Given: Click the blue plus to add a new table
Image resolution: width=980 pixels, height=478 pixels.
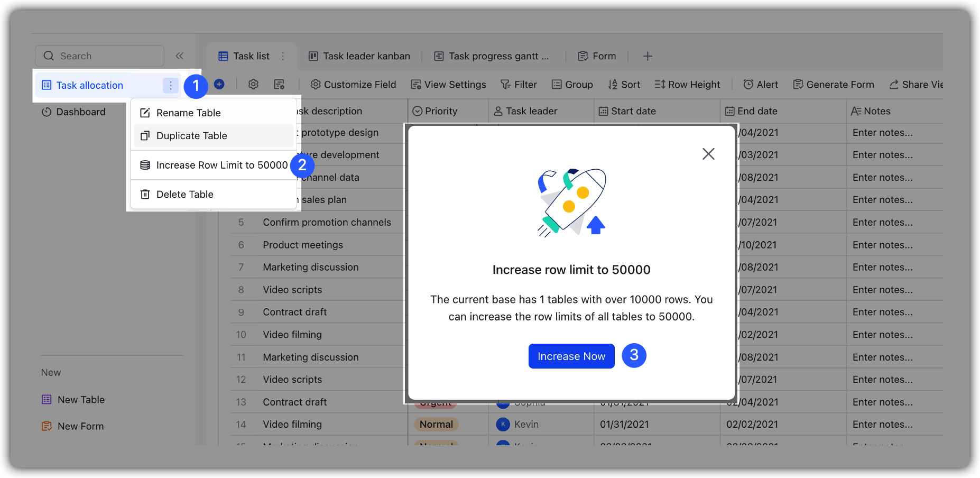Looking at the screenshot, I should 219,84.
